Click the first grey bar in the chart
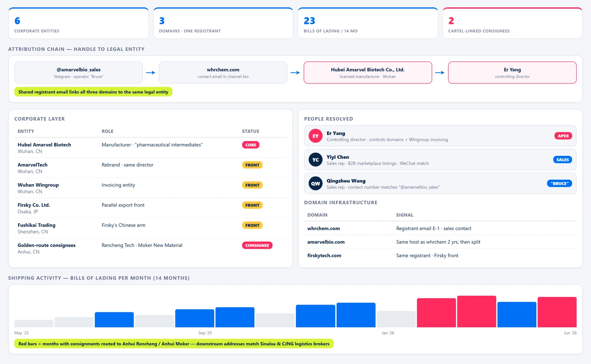Screen dimensions: 591x364 click(34, 323)
